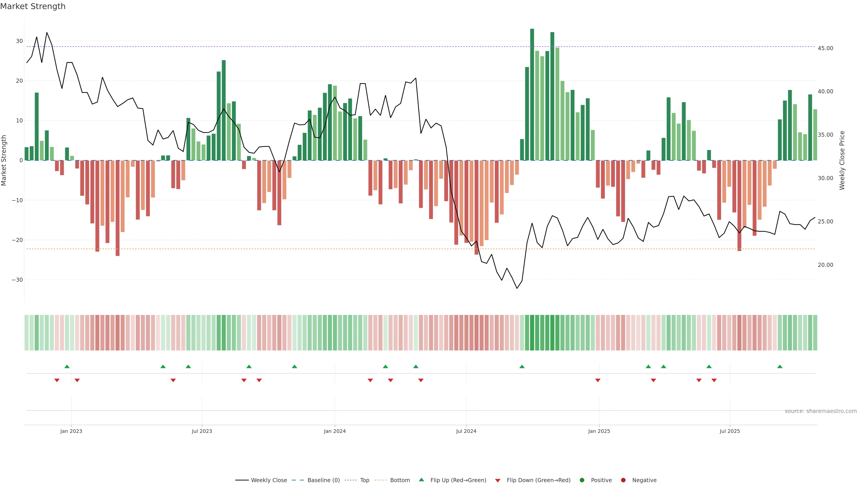868x488 pixels.
Task: Click the dark red Negative legend dot
Action: [623, 480]
